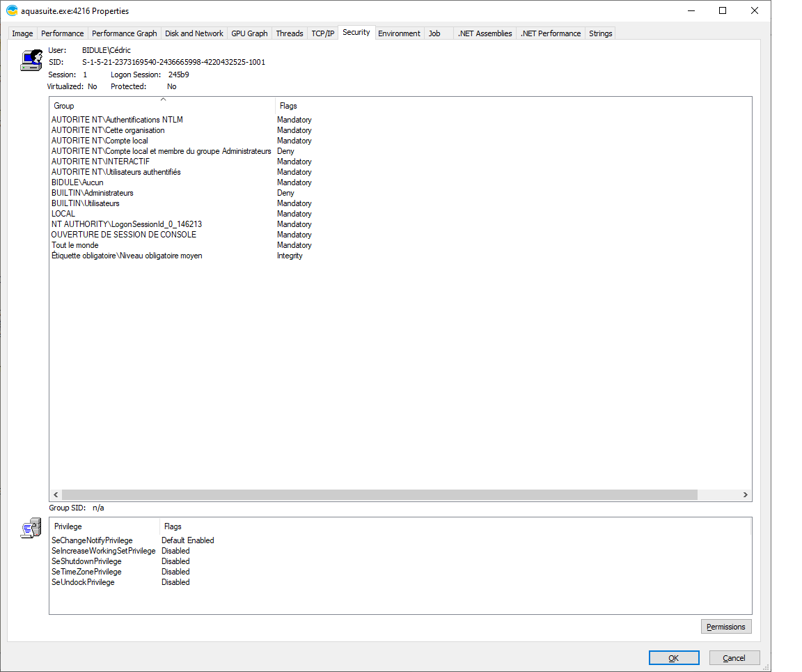
Task: Minimize the Properties window
Action: (691, 10)
